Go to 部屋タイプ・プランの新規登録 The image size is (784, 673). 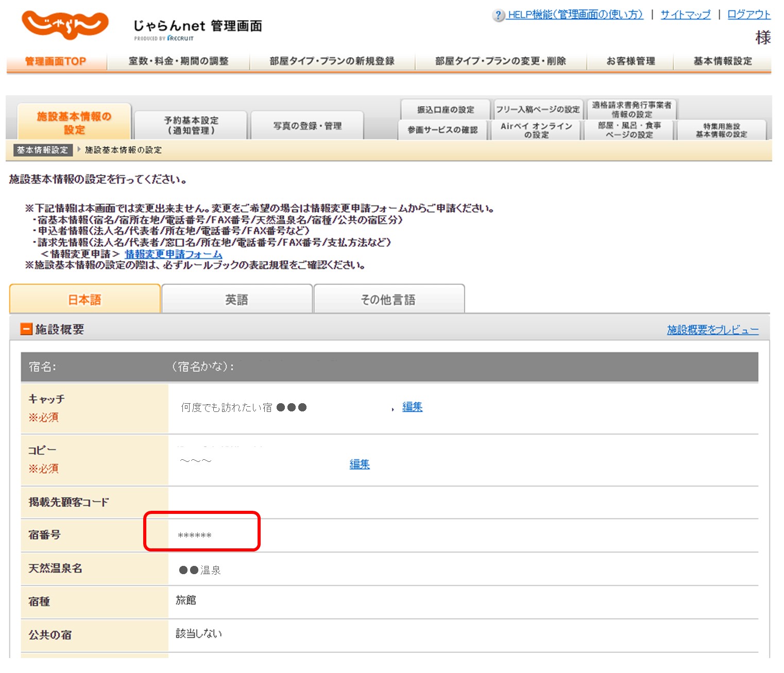[332, 61]
